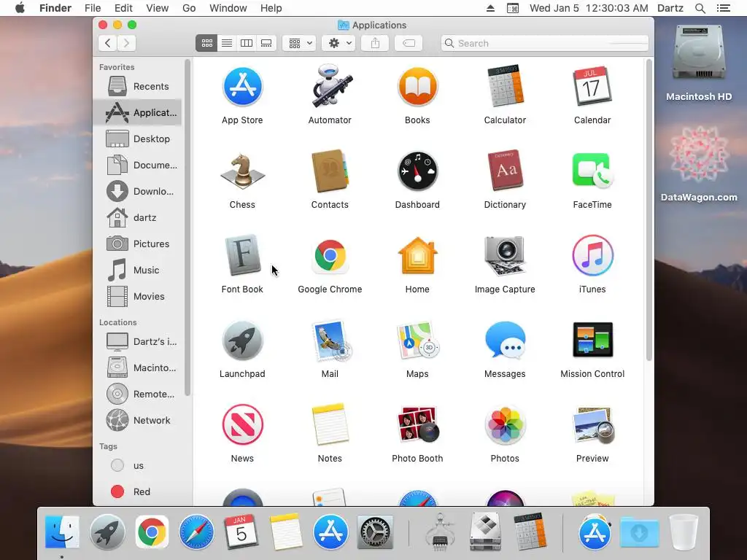This screenshot has height=560, width=747.
Task: Click the Launchpad app in Applications folder
Action: coord(242,341)
